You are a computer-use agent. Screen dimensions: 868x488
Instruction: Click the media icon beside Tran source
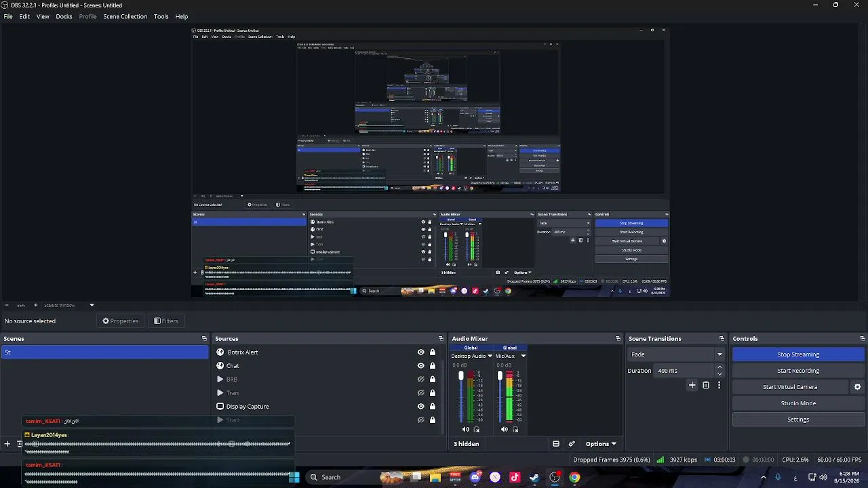220,393
